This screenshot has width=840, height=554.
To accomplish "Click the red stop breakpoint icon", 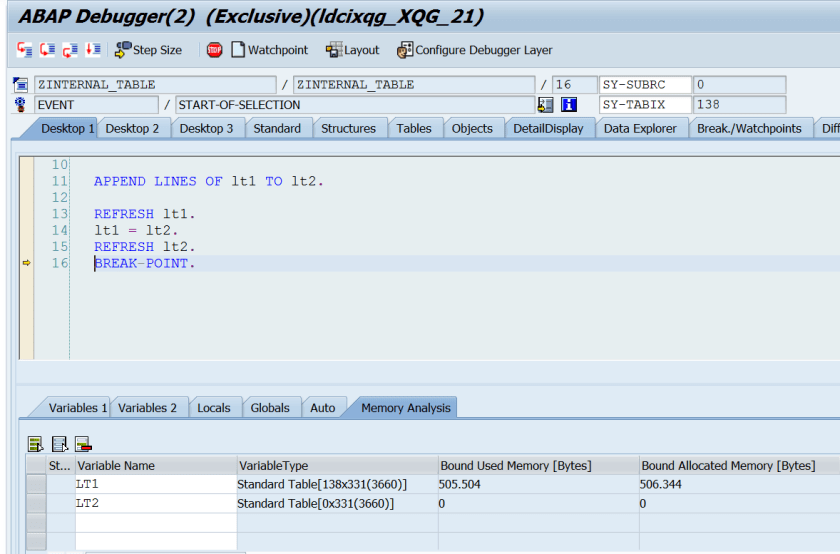I will pos(214,50).
